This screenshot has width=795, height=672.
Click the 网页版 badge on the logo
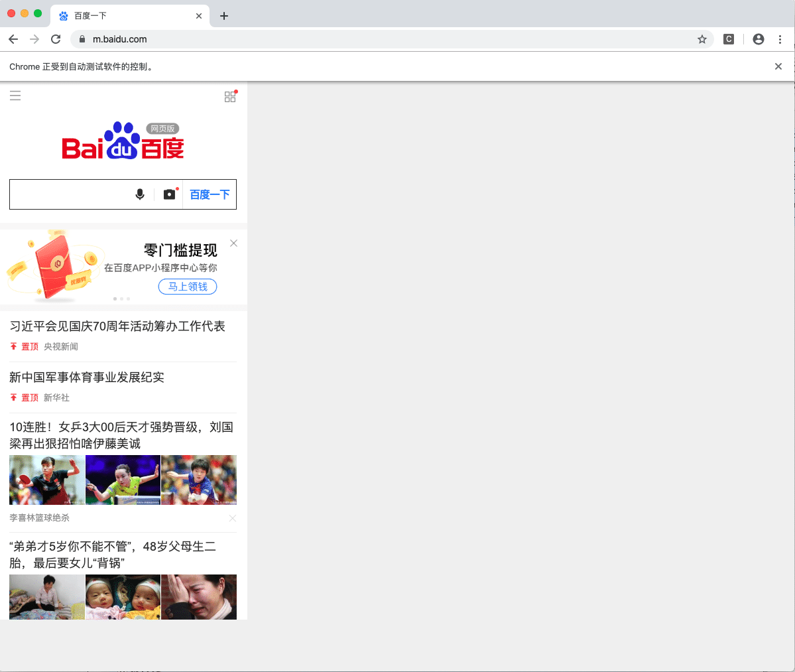pyautogui.click(x=162, y=129)
